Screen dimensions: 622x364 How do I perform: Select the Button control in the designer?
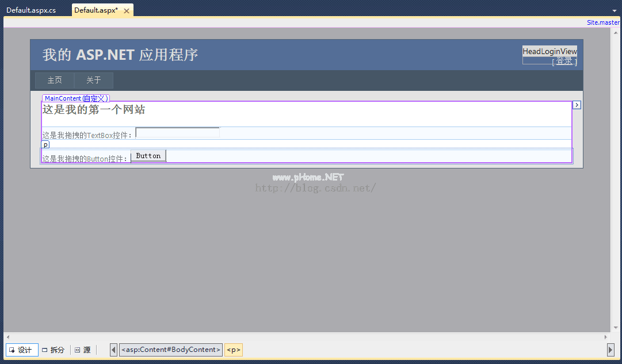pyautogui.click(x=148, y=156)
